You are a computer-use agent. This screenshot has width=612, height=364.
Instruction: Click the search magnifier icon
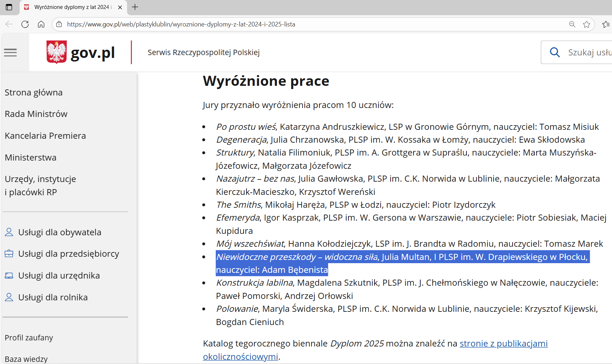pos(554,53)
